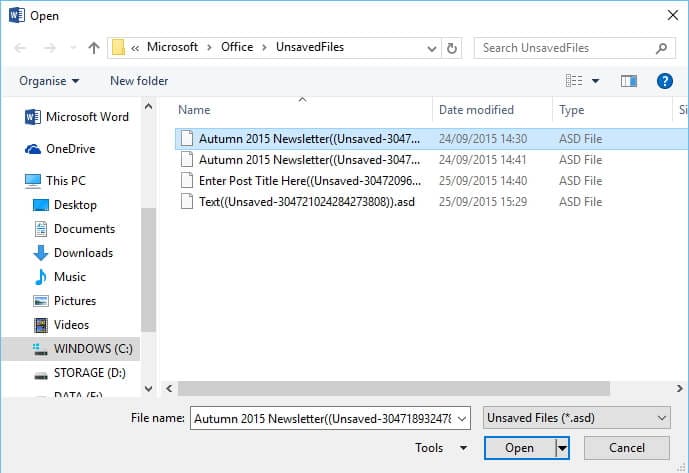
Task: Refresh the UnsavedFiles folder view
Action: [x=453, y=47]
